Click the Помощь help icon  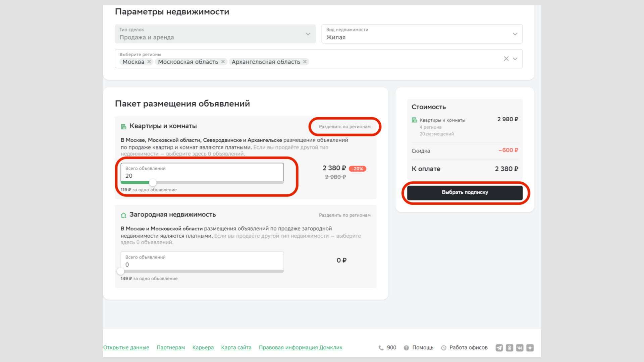(406, 348)
